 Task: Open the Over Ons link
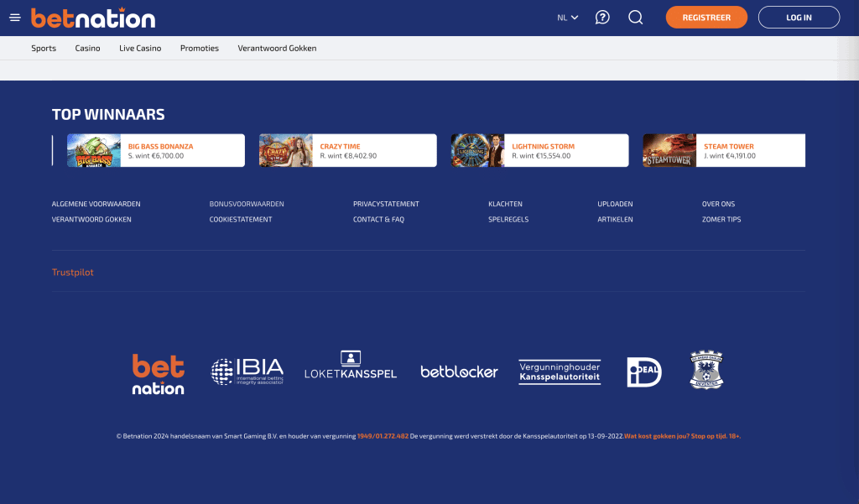click(718, 204)
